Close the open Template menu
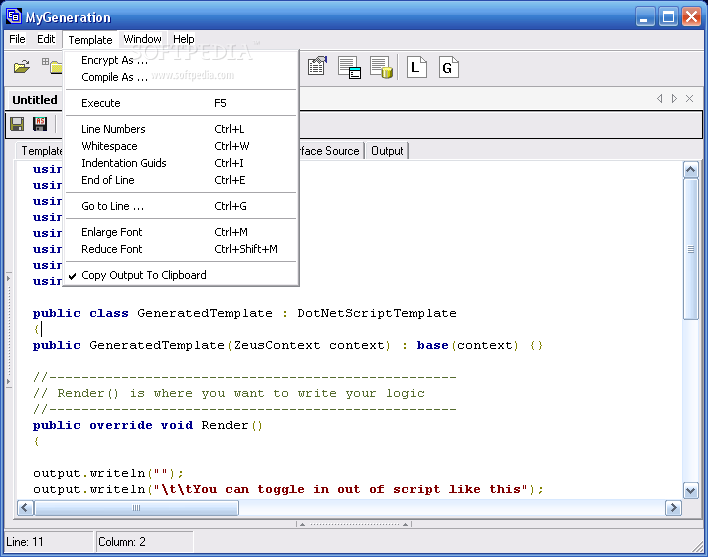This screenshot has height=557, width=708. tap(90, 40)
